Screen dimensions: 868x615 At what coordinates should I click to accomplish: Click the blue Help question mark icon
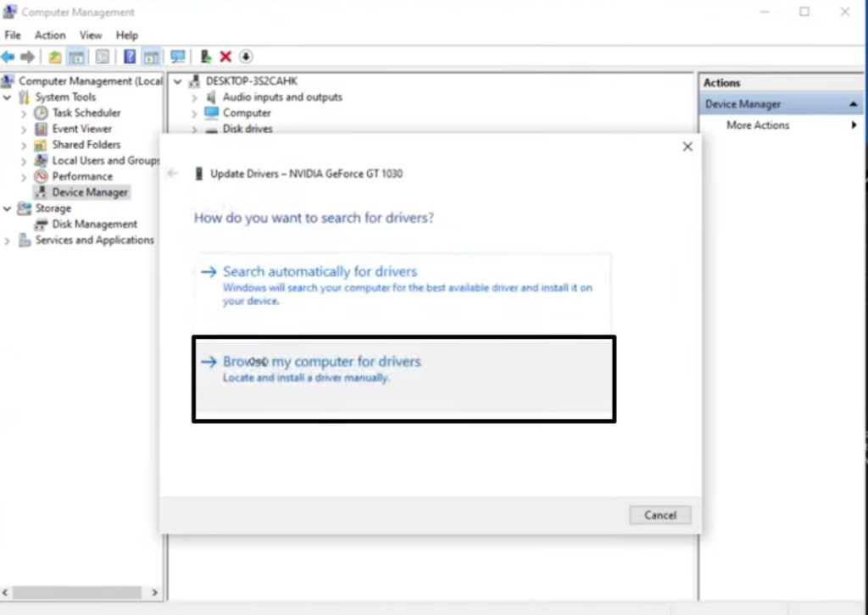130,57
